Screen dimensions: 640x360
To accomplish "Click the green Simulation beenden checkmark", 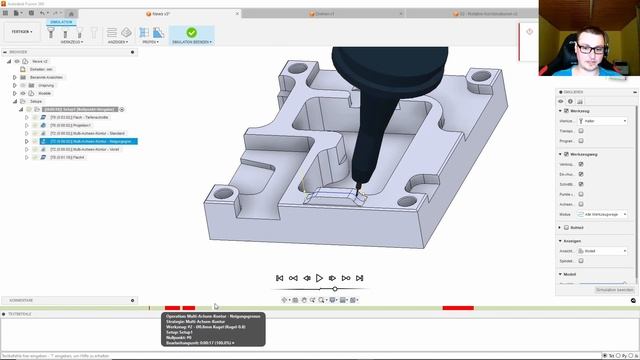I will click(x=191, y=32).
